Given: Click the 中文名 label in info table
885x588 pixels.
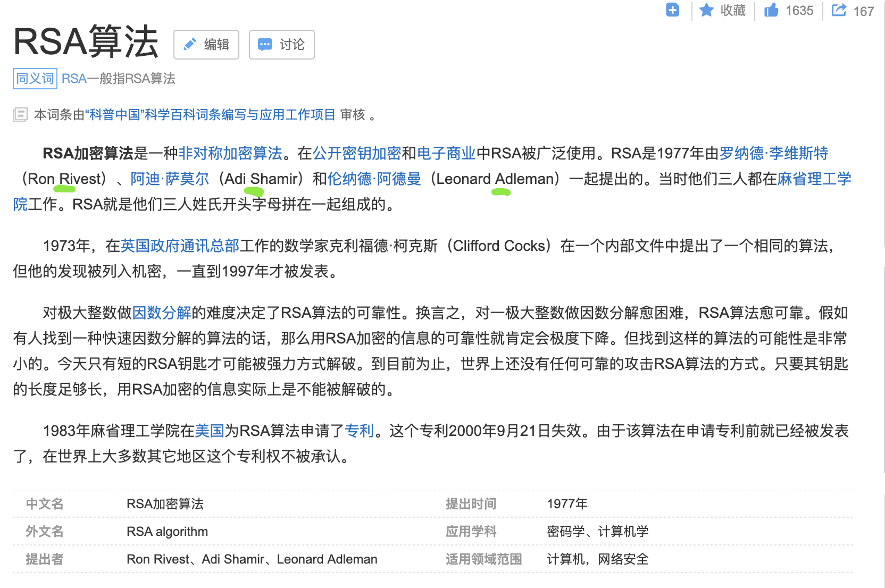Looking at the screenshot, I should tap(45, 504).
